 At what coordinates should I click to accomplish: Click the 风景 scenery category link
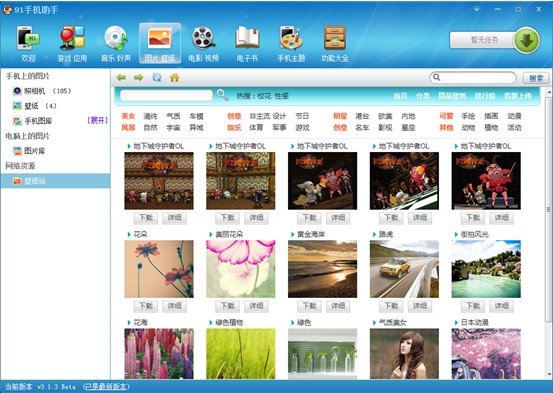[x=128, y=127]
